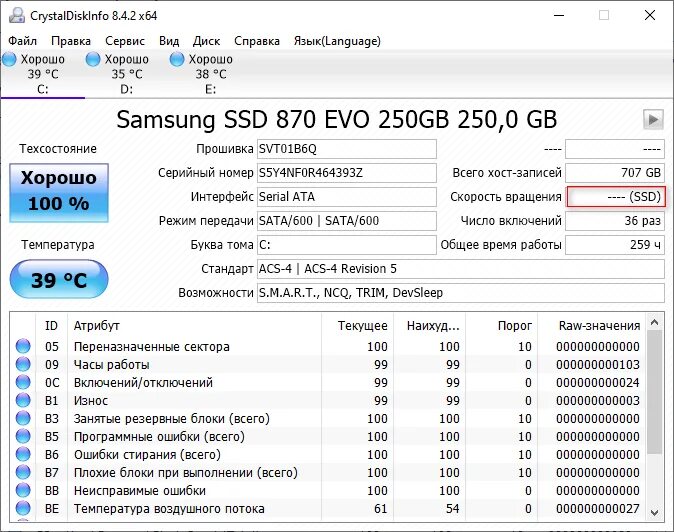The image size is (674, 532).
Task: Click the 39 °C temperature button
Action: click(59, 279)
